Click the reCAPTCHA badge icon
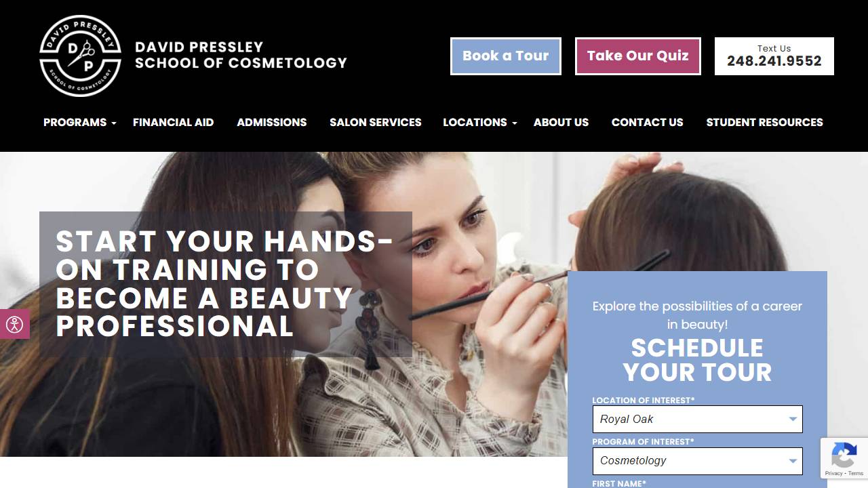This screenshot has height=488, width=868. [844, 454]
